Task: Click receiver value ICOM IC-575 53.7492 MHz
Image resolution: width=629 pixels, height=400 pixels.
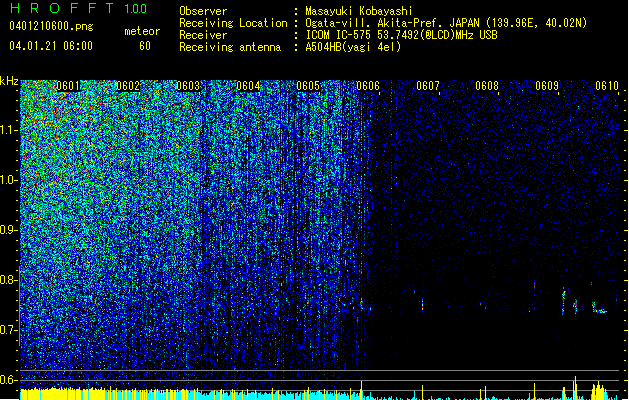Action: click(401, 35)
